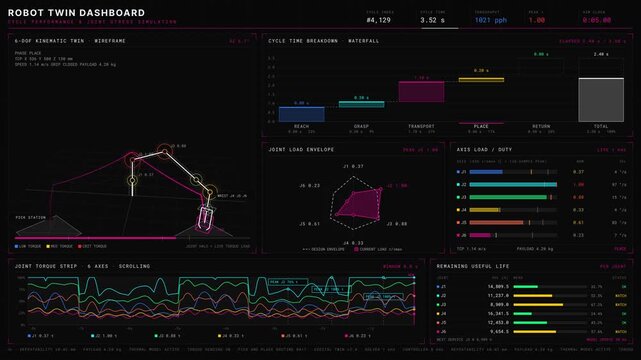Screen dimensions: 641x360
Task: Click the Pick Station label in wireframe
Action: [31, 217]
